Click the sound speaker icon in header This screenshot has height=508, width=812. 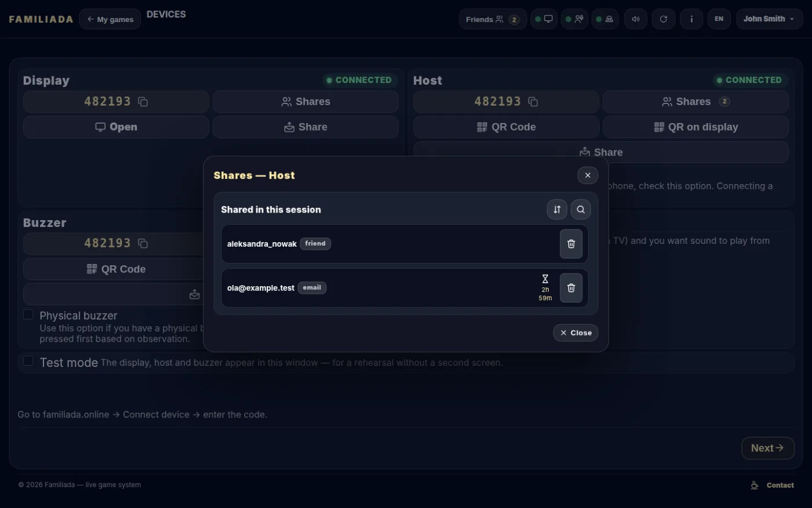tap(636, 19)
